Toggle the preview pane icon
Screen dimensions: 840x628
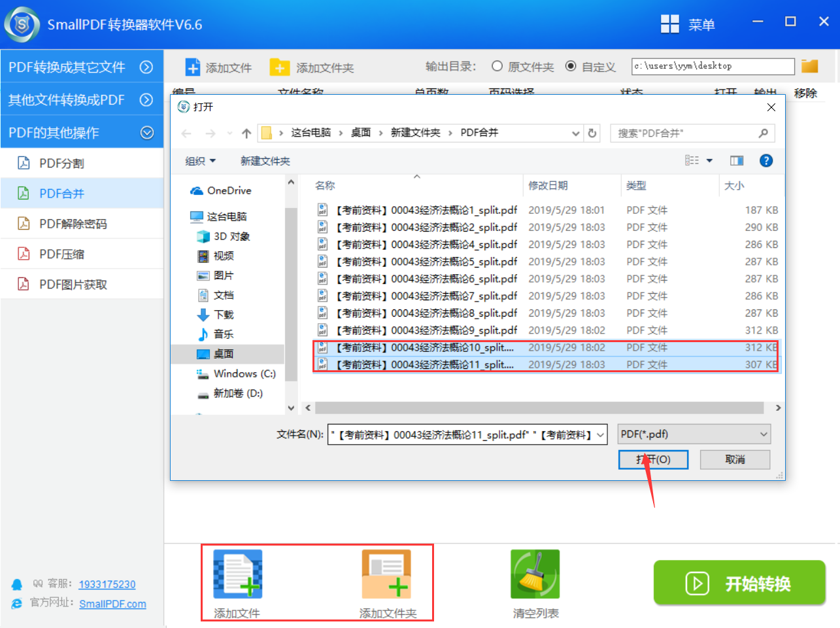point(737,161)
